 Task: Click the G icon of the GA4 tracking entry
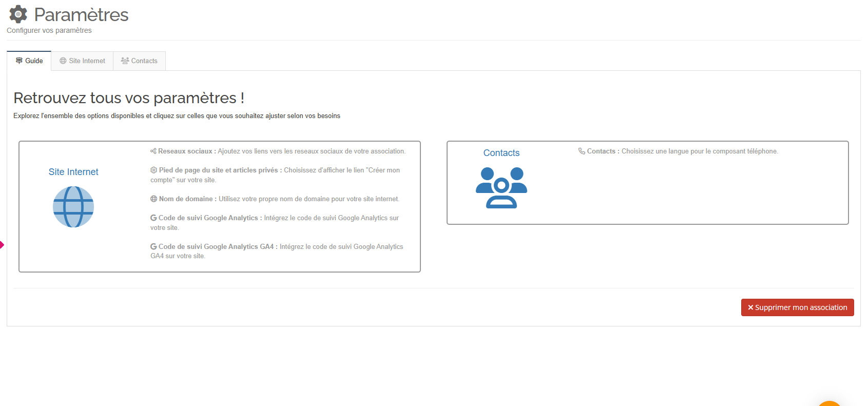tap(153, 247)
